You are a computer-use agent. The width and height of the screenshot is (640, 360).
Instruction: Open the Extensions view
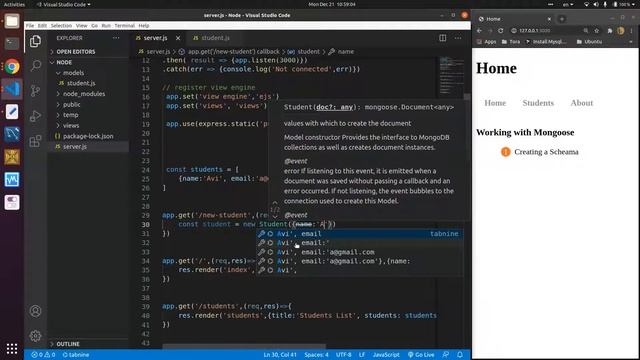click(x=36, y=141)
